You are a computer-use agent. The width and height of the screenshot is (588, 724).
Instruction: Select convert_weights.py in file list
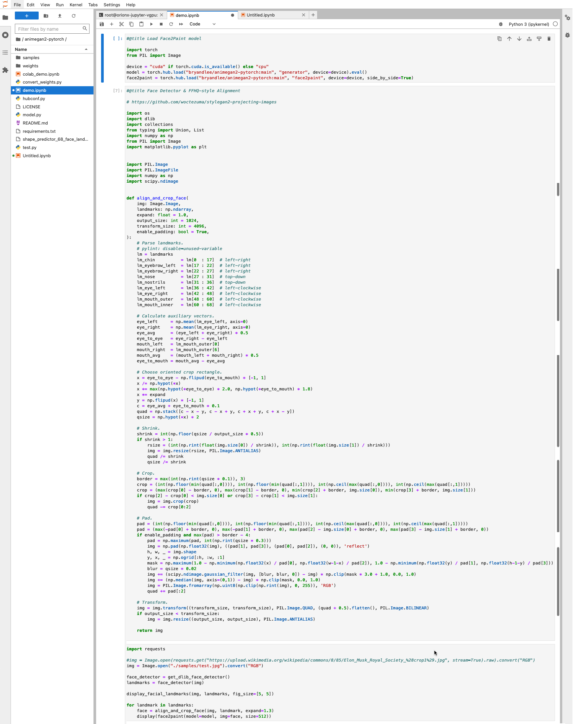53,82
